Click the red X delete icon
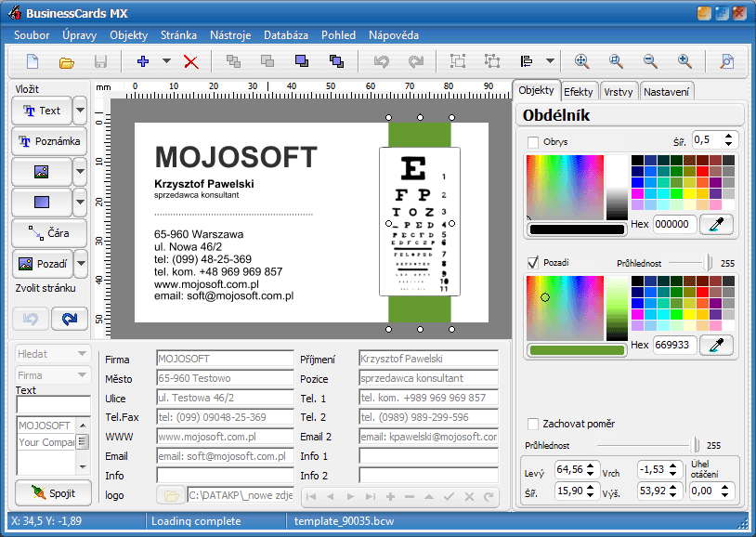The image size is (756, 537). coord(191,62)
